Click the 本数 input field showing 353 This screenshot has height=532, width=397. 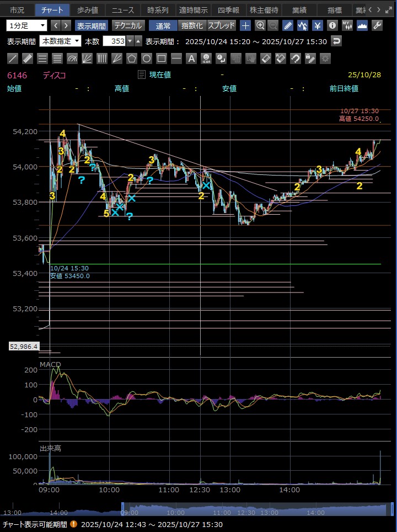[114, 41]
